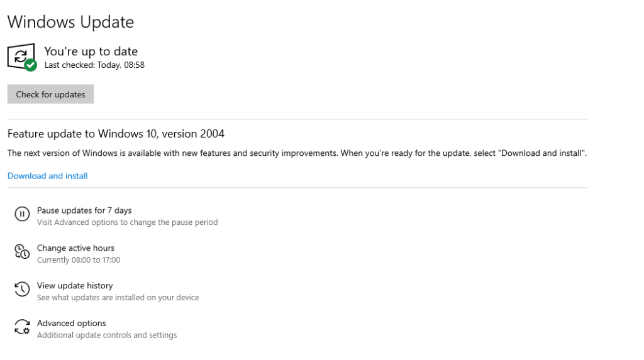Image resolution: width=644 pixels, height=360 pixels.
Task: Click the update status sync icon
Action: click(x=21, y=57)
